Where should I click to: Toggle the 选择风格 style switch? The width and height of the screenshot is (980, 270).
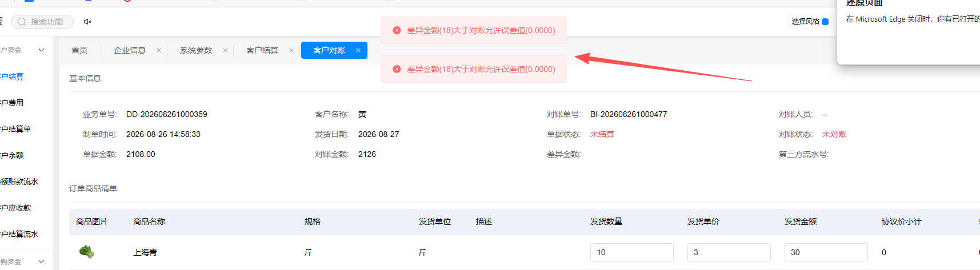(825, 22)
